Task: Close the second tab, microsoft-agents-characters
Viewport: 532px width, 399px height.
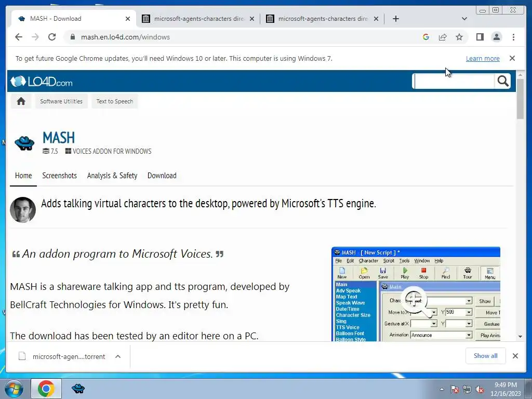Action: tap(252, 19)
